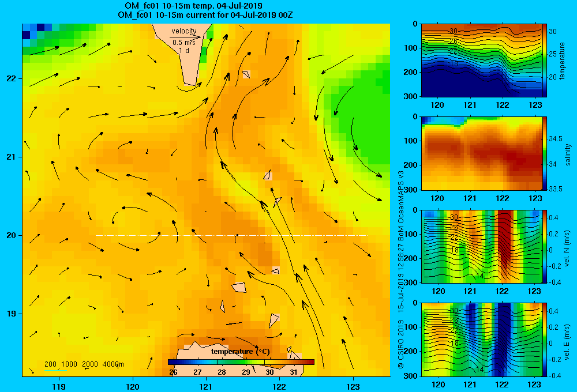Viewport: 577px width, 392px height.
Task: Click depth label 300 on salinity section axis
Action: [411, 190]
